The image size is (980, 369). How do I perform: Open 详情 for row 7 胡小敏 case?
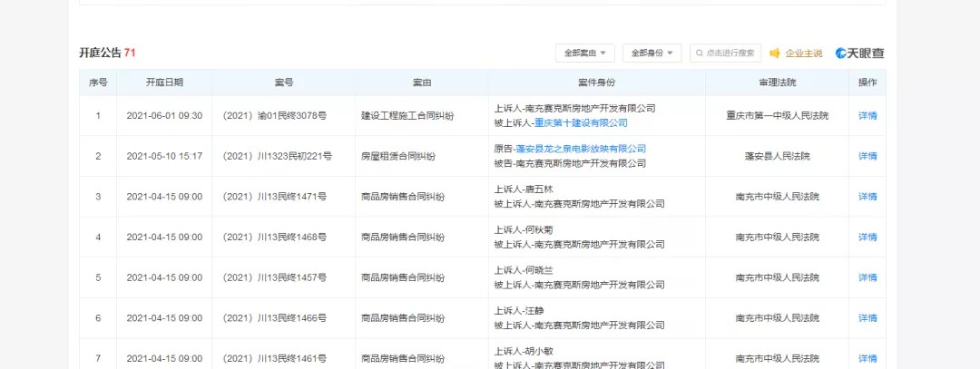[867, 359]
